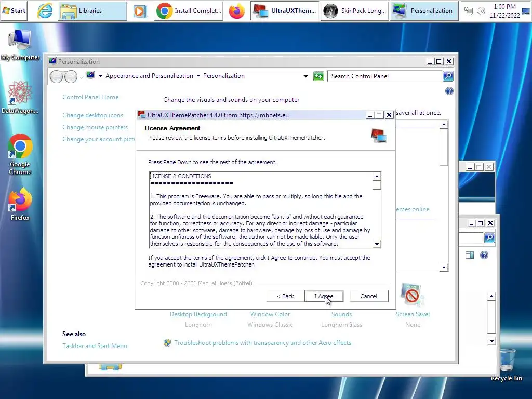Viewport: 532px width, 399px height.
Task: Open the media player taskbar icon
Action: point(140,11)
